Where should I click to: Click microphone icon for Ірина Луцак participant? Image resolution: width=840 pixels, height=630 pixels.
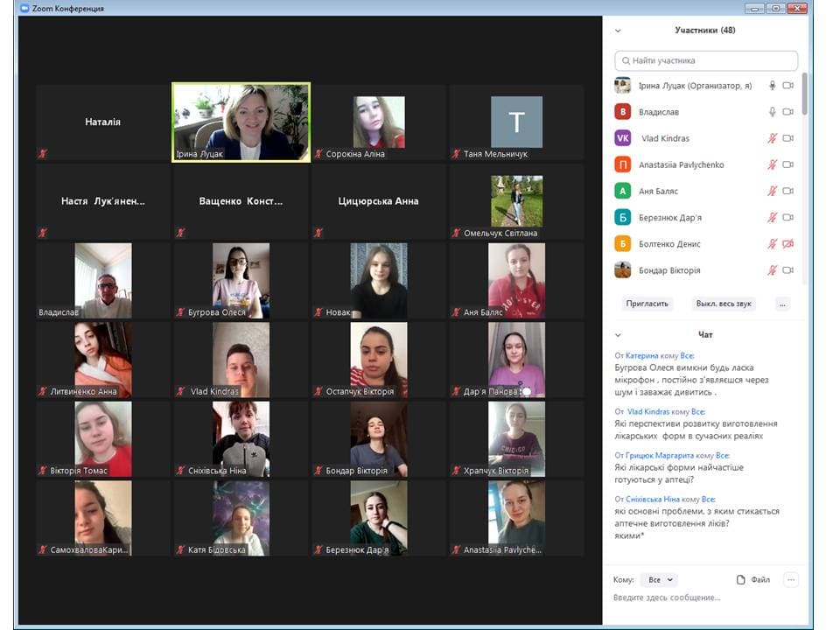tap(772, 85)
